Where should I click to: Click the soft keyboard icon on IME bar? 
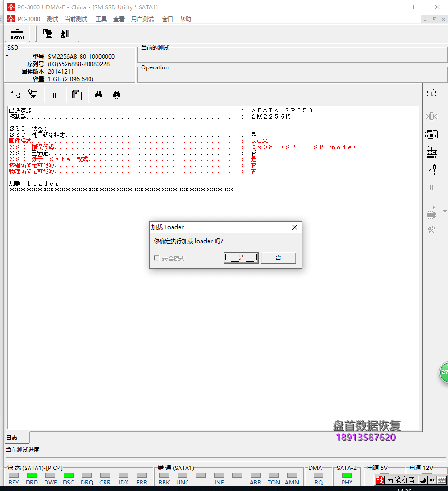(x=442, y=480)
